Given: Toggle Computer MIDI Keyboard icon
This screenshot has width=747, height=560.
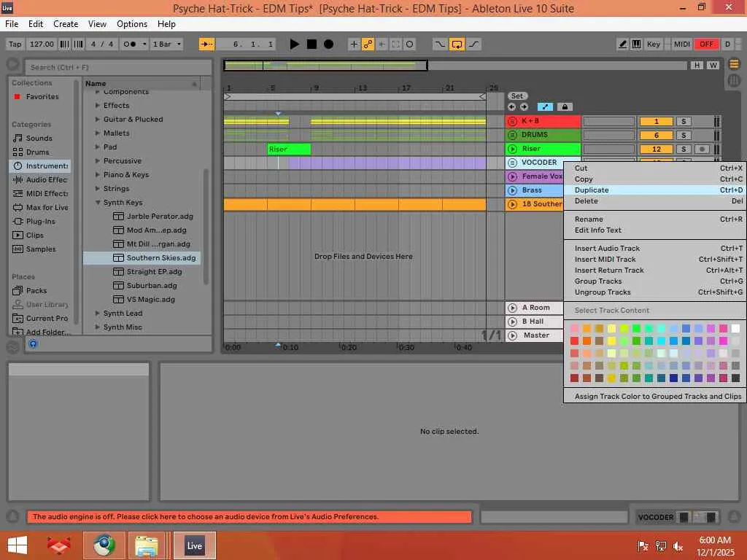Looking at the screenshot, I should [636, 44].
